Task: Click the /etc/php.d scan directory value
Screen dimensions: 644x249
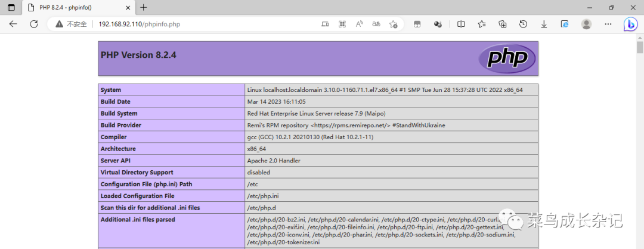Action: (x=262, y=208)
